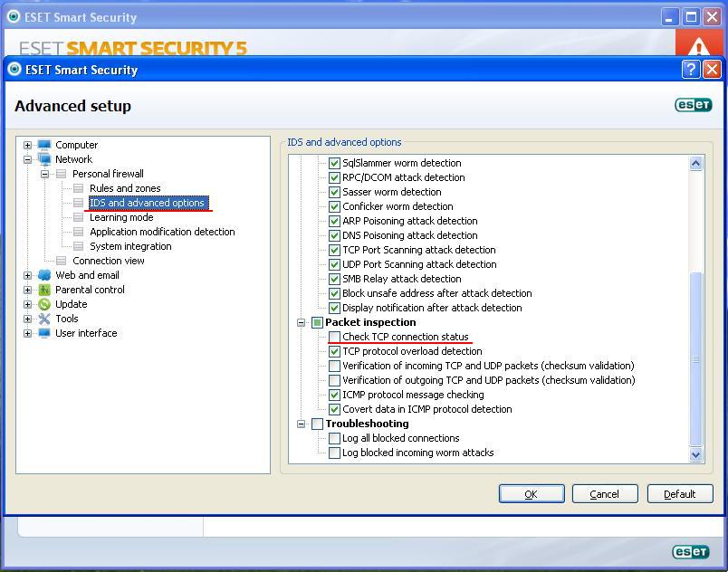Enable verification of outgoing TCP and UDP packets

coord(334,380)
